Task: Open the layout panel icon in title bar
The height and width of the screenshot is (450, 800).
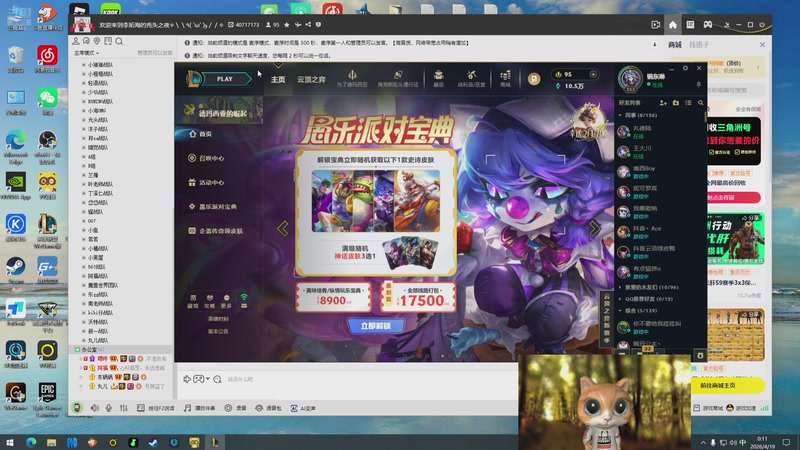Action: pos(690,24)
